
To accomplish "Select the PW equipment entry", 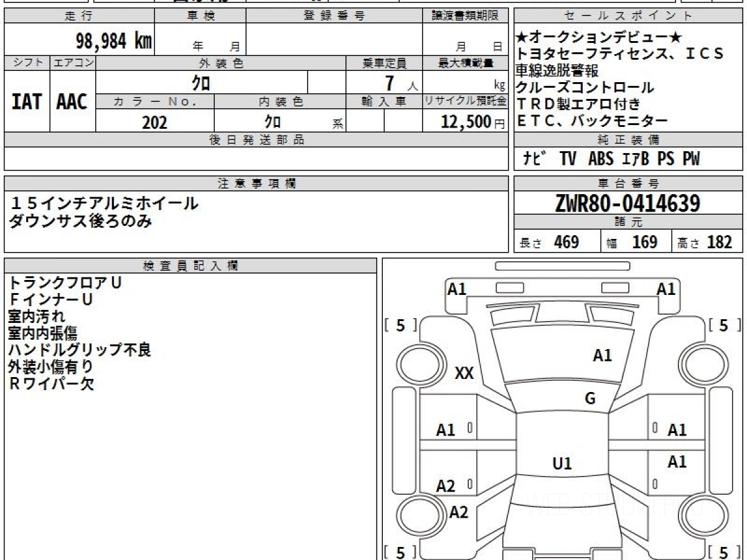I will click(x=691, y=159).
